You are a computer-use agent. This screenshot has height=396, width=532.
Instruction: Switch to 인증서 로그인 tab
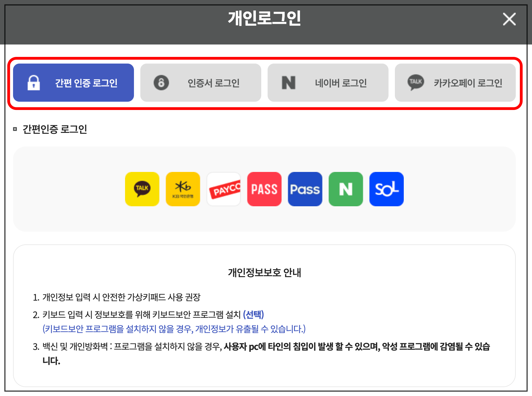point(201,83)
